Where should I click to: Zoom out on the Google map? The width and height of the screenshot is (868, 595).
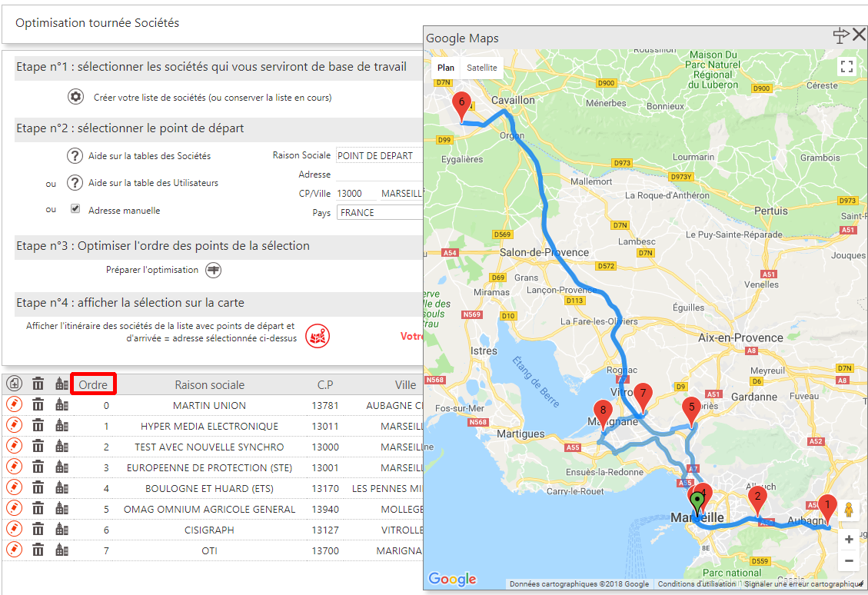tap(849, 560)
